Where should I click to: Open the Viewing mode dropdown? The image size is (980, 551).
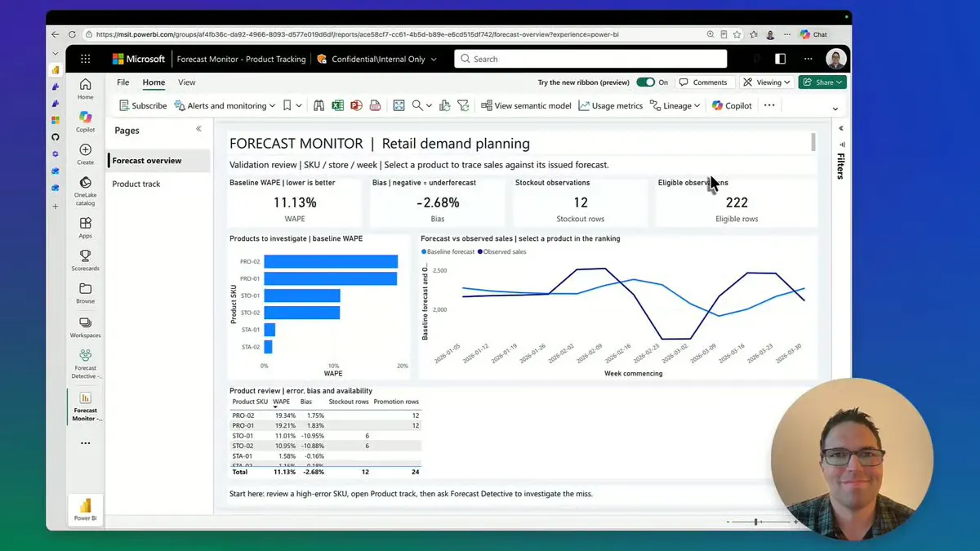click(x=767, y=82)
